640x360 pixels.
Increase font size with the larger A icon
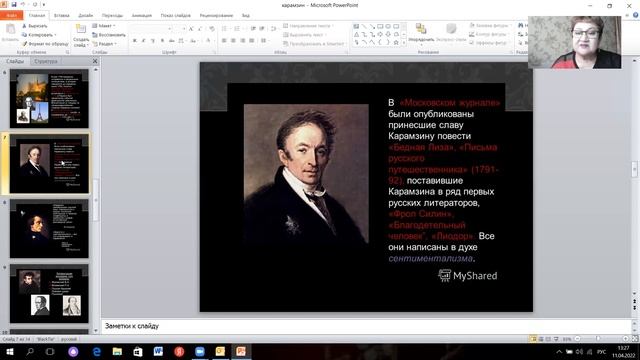pyautogui.click(x=191, y=29)
